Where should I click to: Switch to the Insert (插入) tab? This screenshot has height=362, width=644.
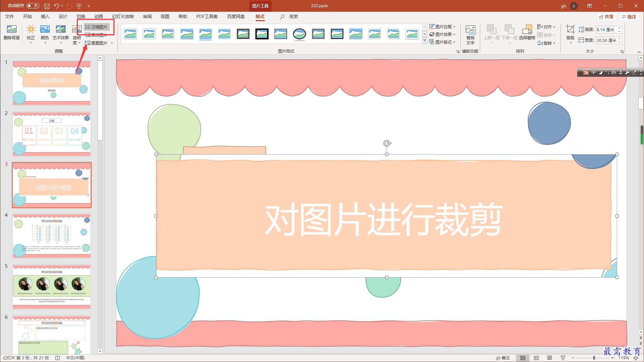tap(45, 16)
